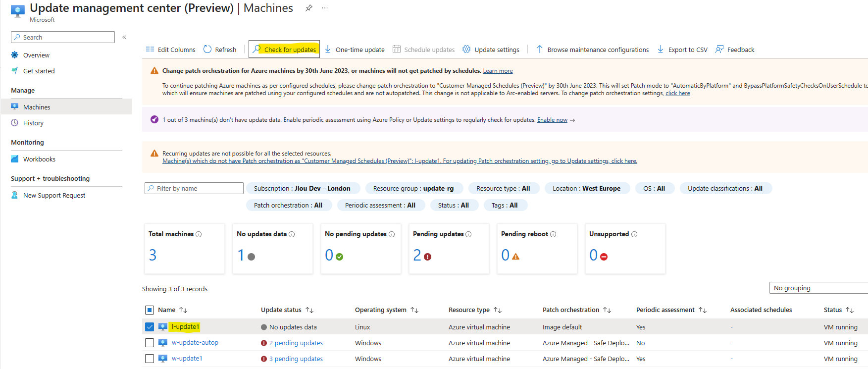Sort by Patch orchestration column arrows
The height and width of the screenshot is (369, 868).
607,310
